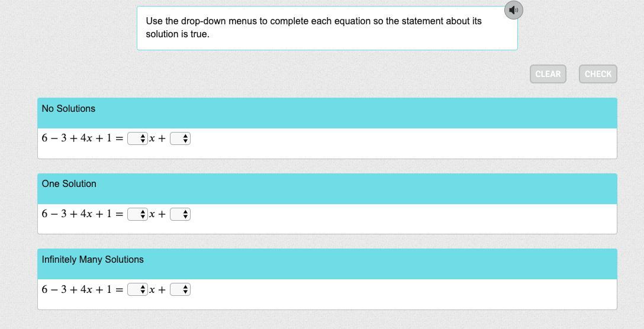Open the One Solution x-coefficient dropdown
Viewport: 644px width, 329px height.
tap(138, 214)
